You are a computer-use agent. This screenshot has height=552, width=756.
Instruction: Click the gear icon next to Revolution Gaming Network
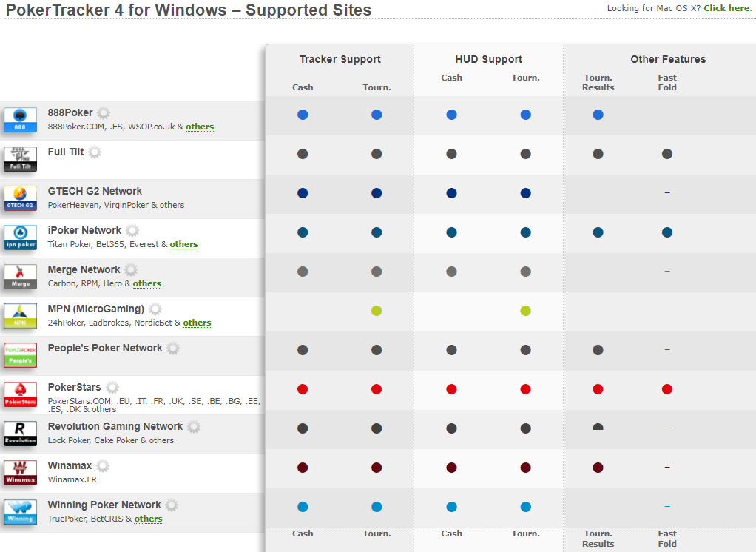click(x=194, y=427)
